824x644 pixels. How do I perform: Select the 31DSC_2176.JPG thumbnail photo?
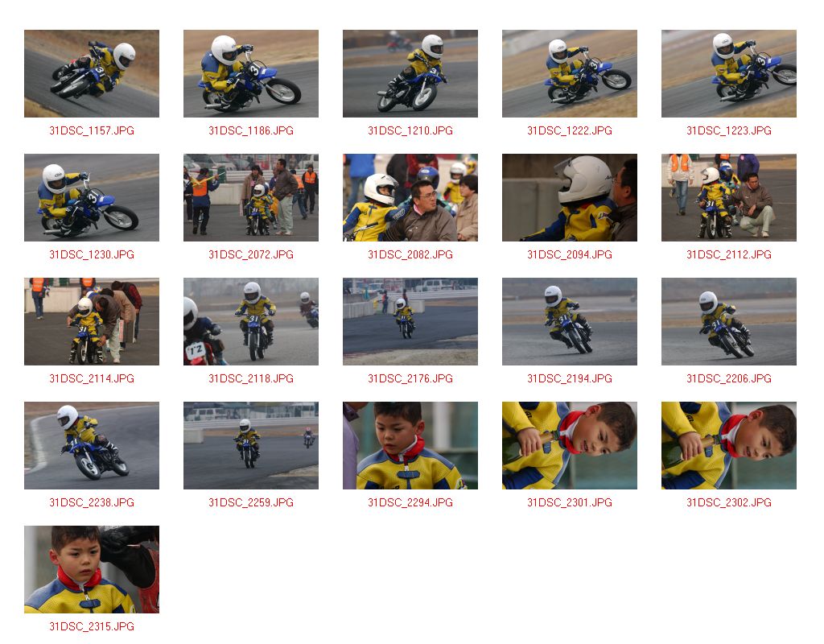point(410,322)
